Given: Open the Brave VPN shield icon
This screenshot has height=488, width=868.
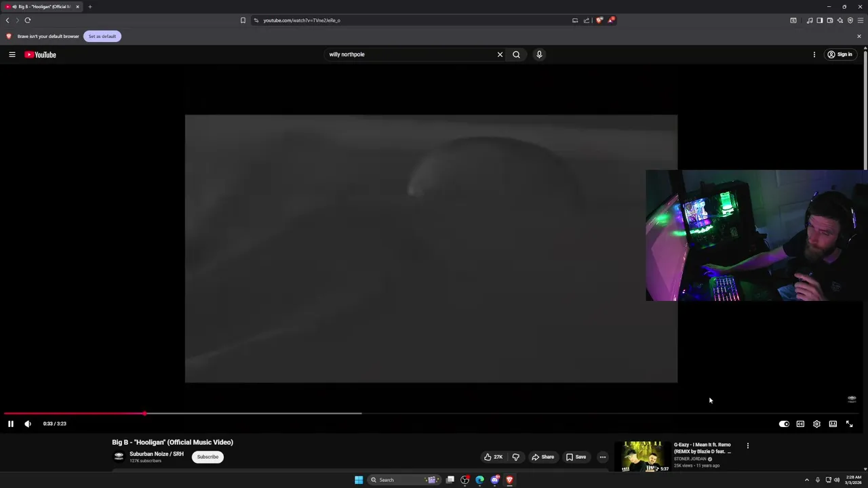Looking at the screenshot, I should 850,20.
